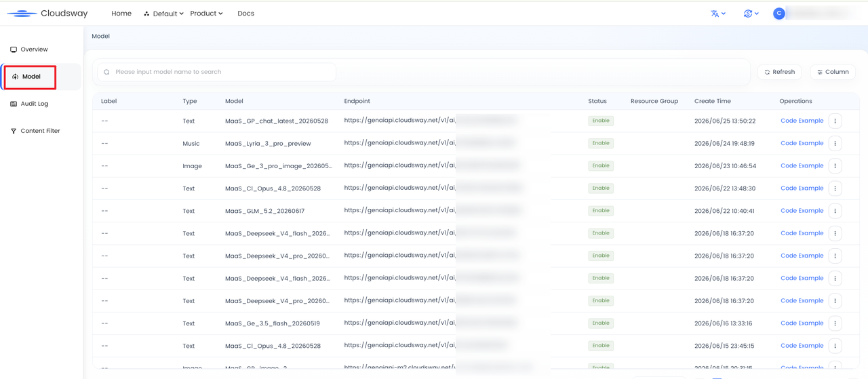Image resolution: width=868 pixels, height=379 pixels.
Task: Click the Cloudsway logo
Action: click(47, 14)
